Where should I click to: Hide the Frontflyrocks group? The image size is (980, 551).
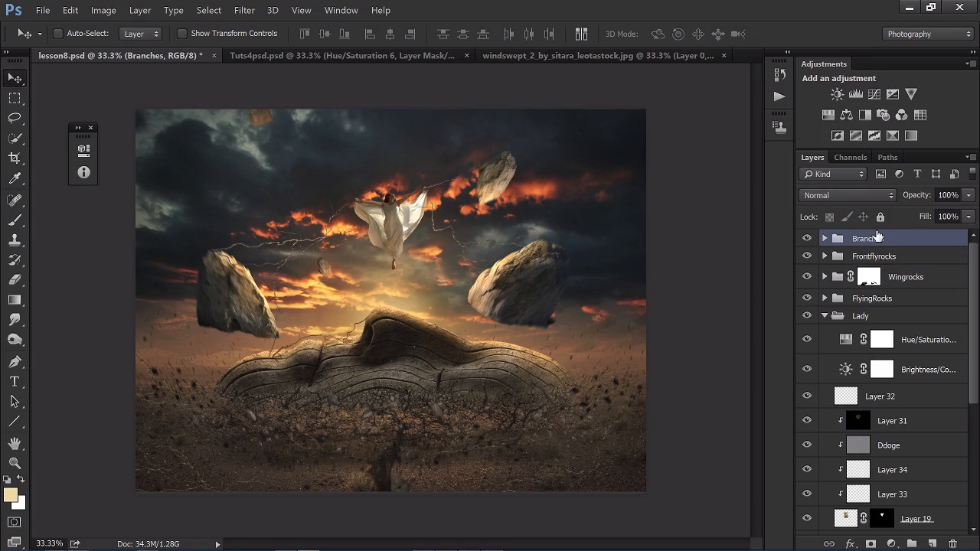pyautogui.click(x=807, y=256)
